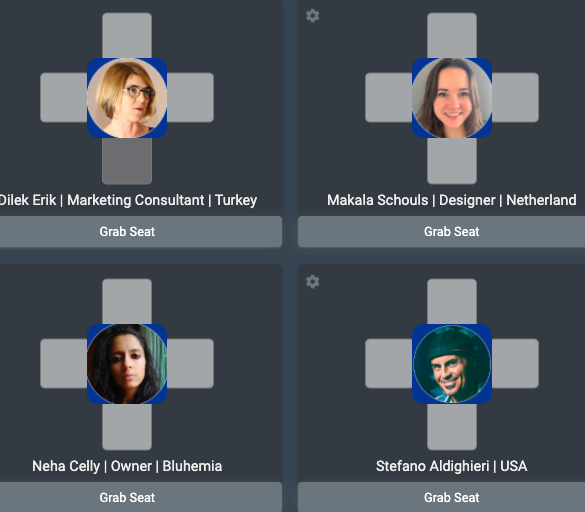Image resolution: width=585 pixels, height=512 pixels.
Task: Click Dilek Erik's profile photo
Action: tap(127, 98)
